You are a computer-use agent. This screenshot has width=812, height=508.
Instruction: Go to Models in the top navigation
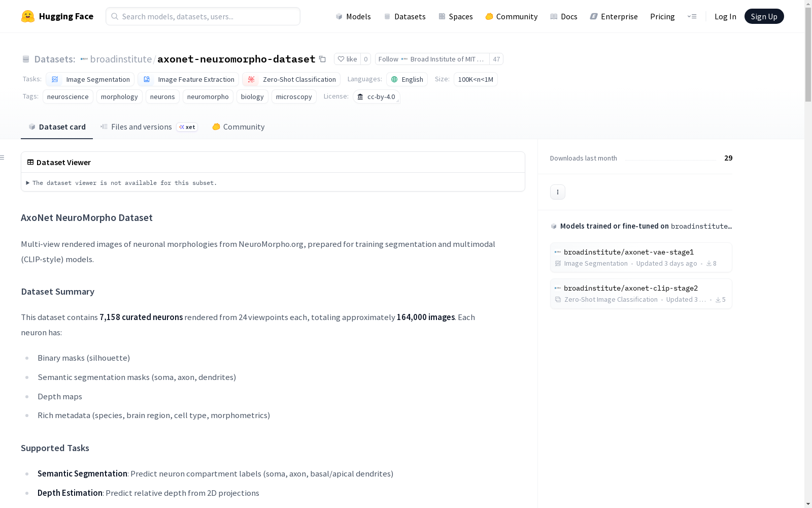[x=353, y=16]
